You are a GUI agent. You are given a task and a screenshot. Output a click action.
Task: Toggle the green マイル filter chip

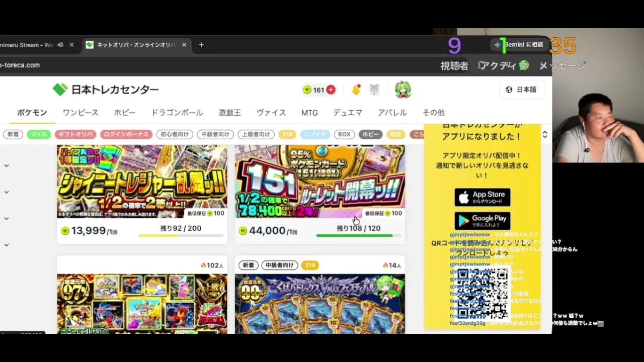click(39, 134)
